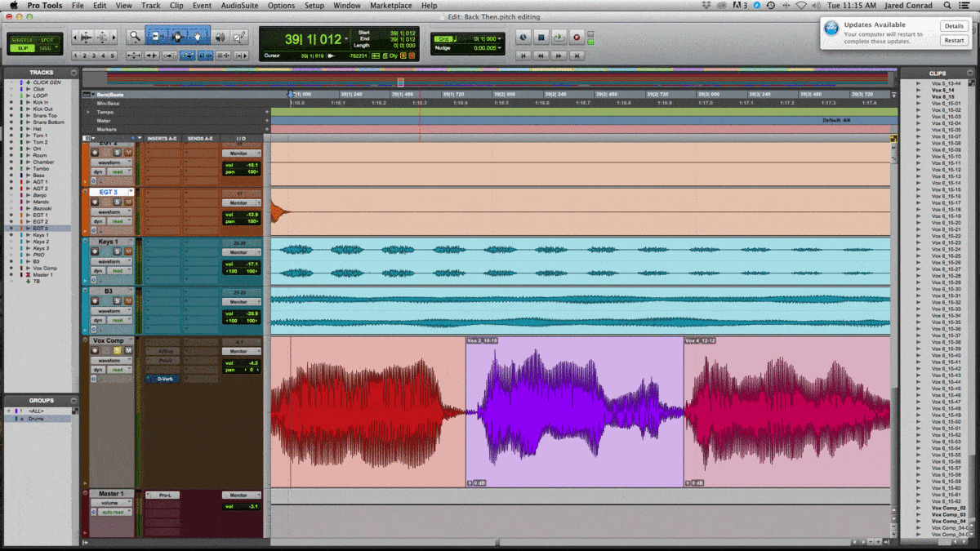The height and width of the screenshot is (551, 980).
Task: Open the Tracks list popup menu
Action: coord(74,73)
